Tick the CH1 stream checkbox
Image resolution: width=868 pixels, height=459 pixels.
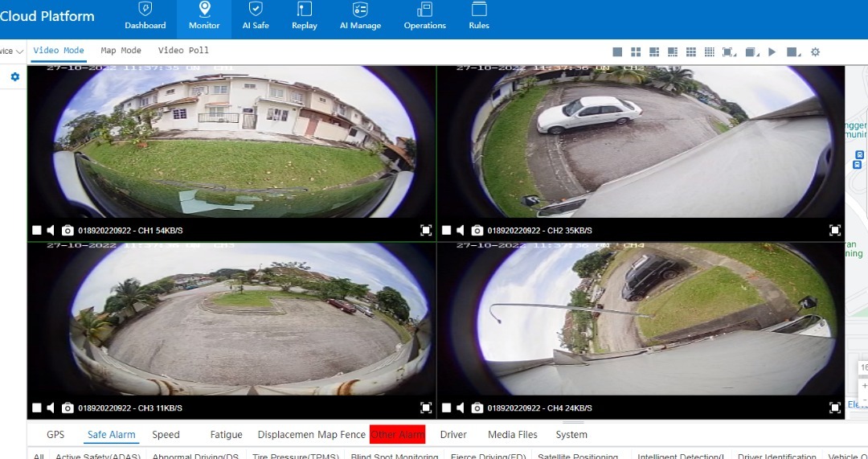36,231
